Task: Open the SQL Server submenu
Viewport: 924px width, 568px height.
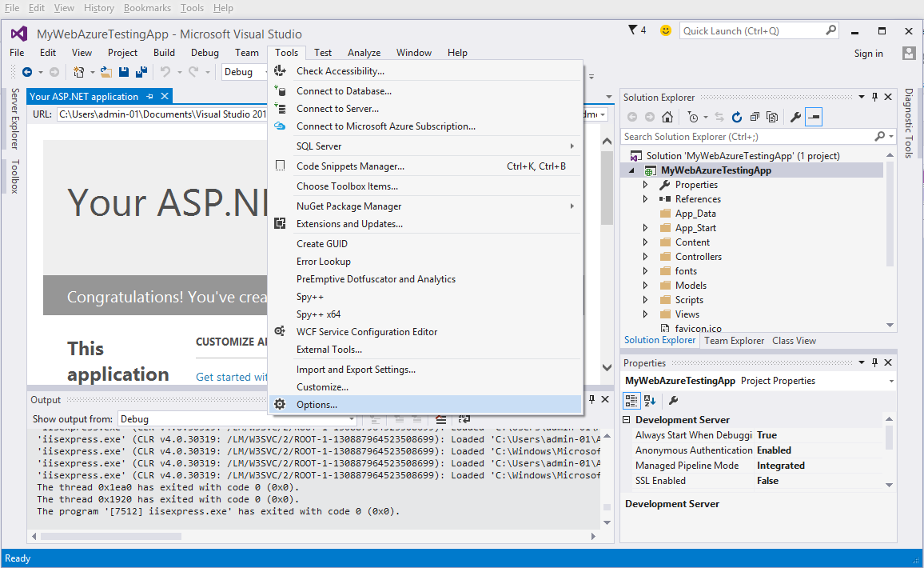Action: (x=425, y=146)
